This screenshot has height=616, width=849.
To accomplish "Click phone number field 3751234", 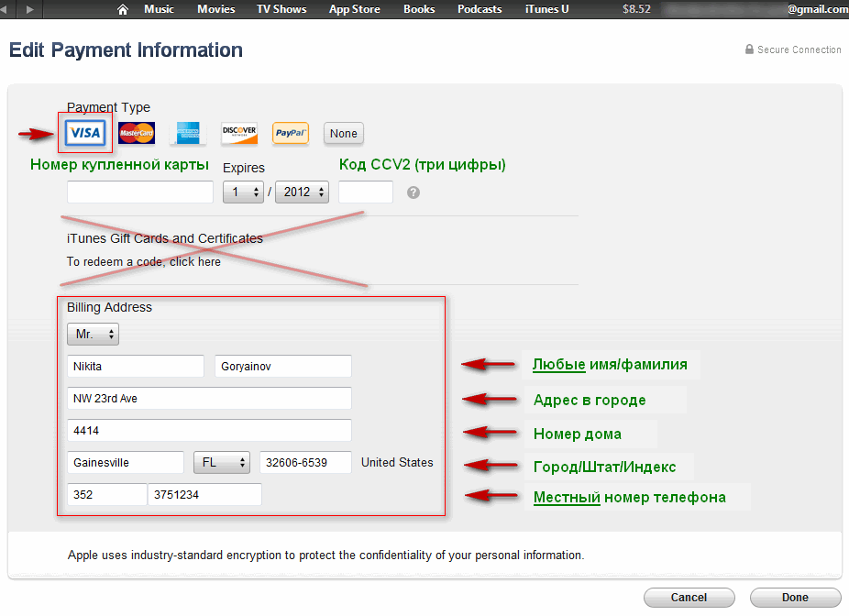I will click(x=204, y=494).
